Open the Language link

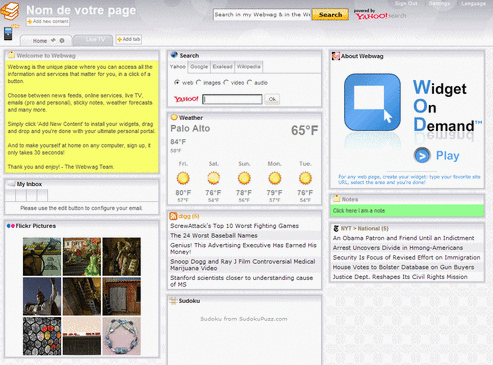click(474, 3)
